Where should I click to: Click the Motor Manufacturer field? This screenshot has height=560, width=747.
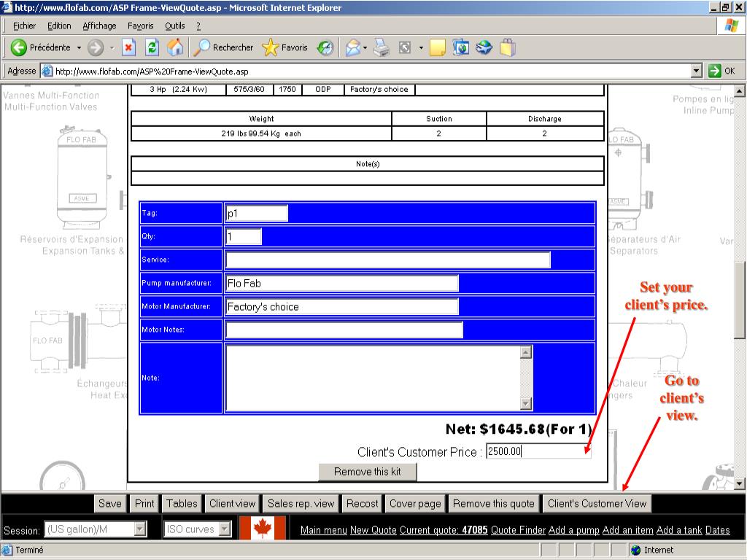[x=342, y=307]
